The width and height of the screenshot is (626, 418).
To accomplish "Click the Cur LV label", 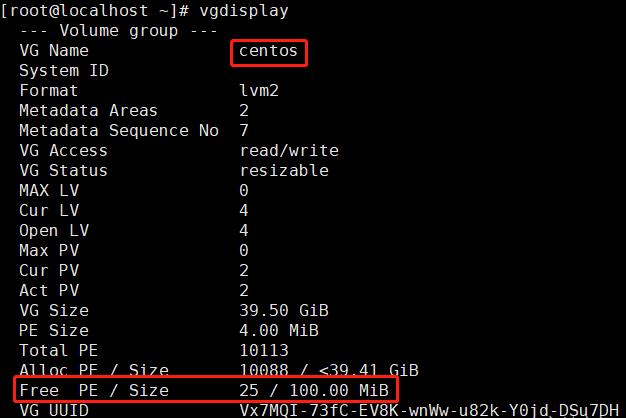I will click(49, 210).
